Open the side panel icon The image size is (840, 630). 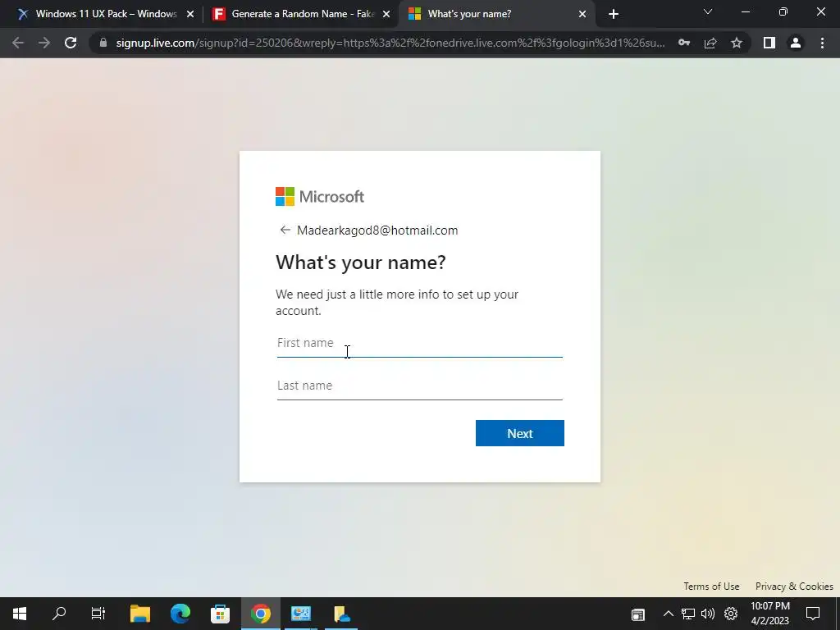pyautogui.click(x=769, y=43)
